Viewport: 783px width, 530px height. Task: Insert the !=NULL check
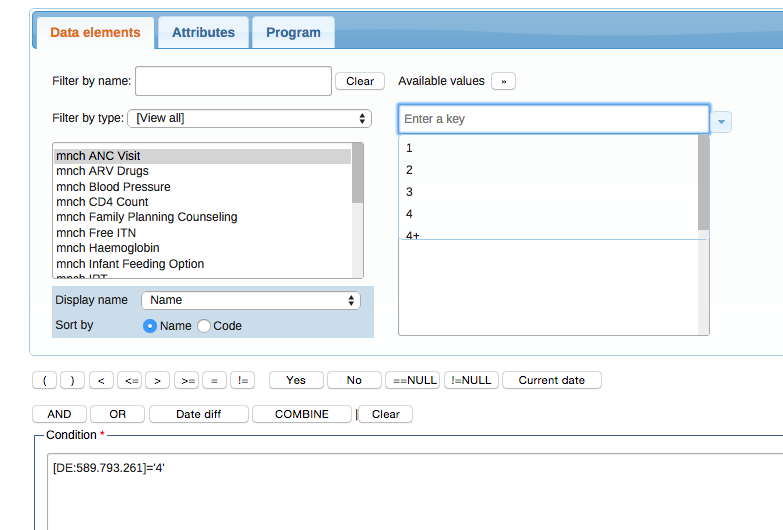coord(471,380)
